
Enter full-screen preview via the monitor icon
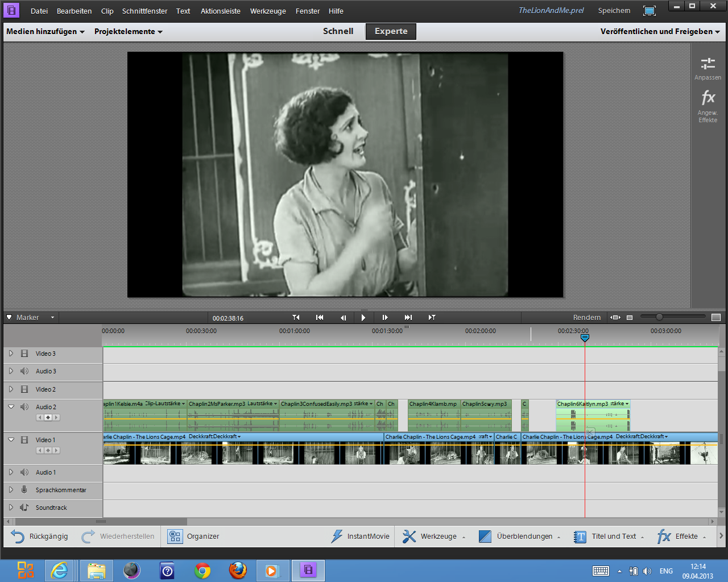(649, 11)
